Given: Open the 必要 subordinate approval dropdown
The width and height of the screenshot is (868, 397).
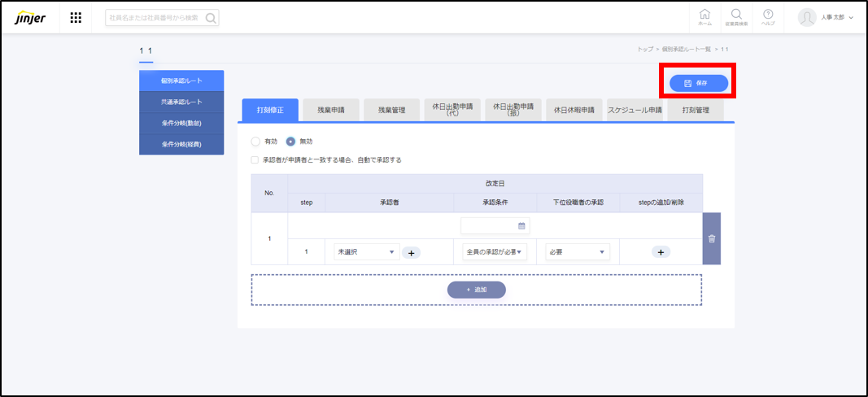Looking at the screenshot, I should [x=578, y=252].
